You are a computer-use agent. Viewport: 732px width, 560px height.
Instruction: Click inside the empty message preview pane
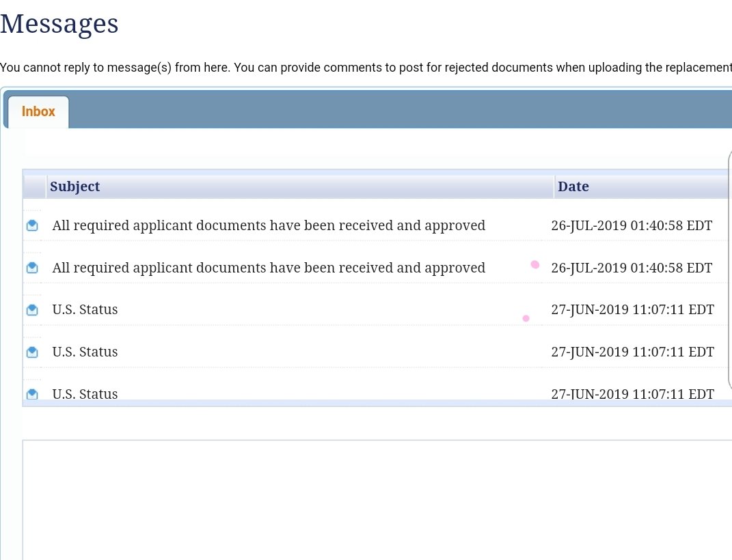tap(376, 499)
